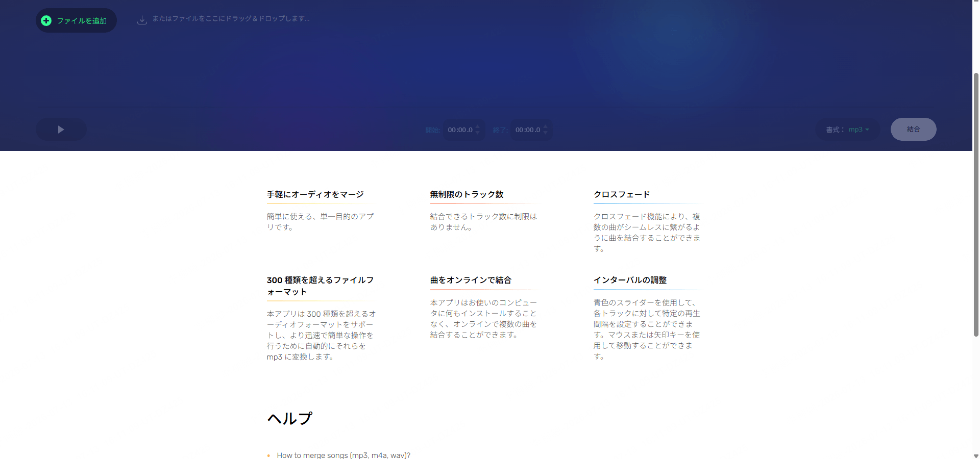Click heading 無制限のトラック数
This screenshot has height=459, width=980.
pos(467,194)
